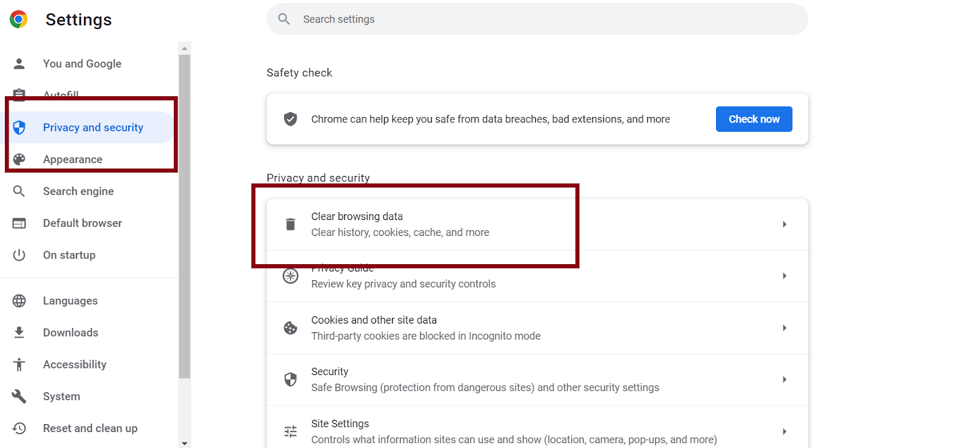
Task: Expand the Clear browsing data arrow
Action: pos(784,224)
